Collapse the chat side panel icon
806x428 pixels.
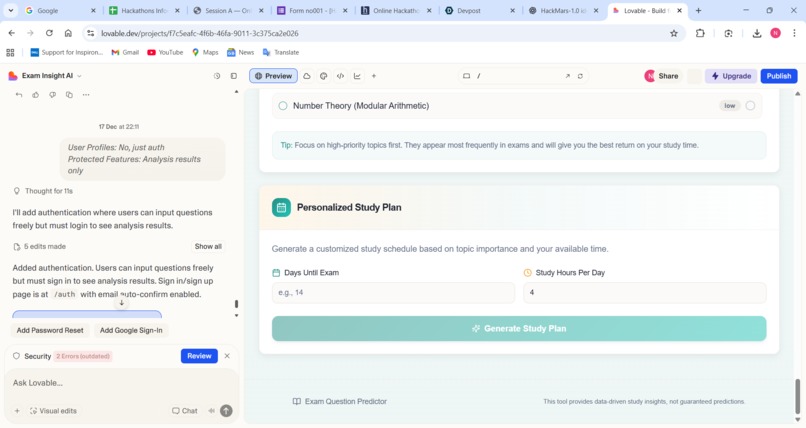[x=233, y=76]
